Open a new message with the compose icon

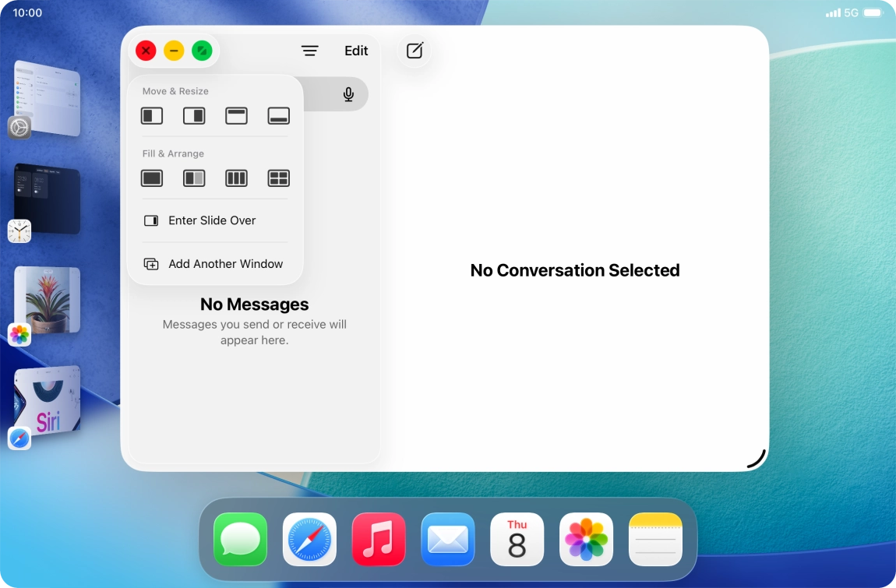[414, 51]
